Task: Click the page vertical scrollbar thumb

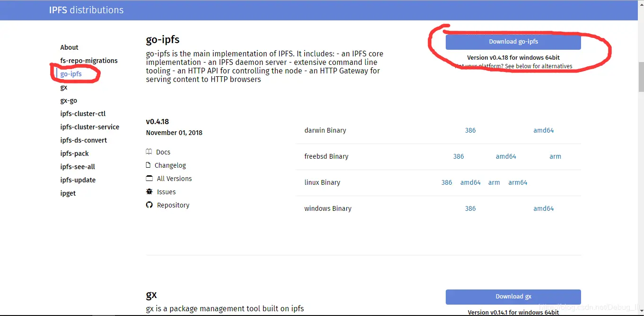Action: (641, 76)
